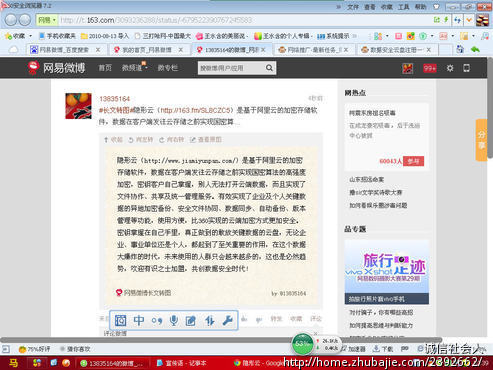Click the browser back arrow button
The height and width of the screenshot is (370, 493).
11,20
